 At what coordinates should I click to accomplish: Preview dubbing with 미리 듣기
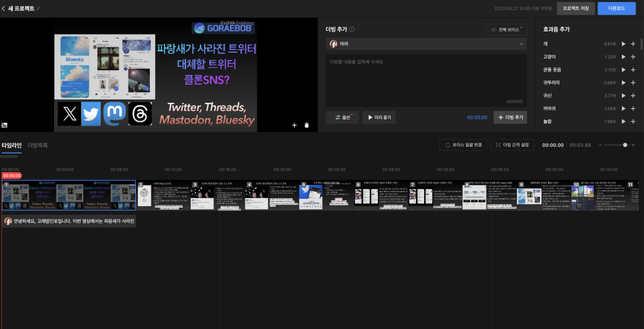[379, 117]
